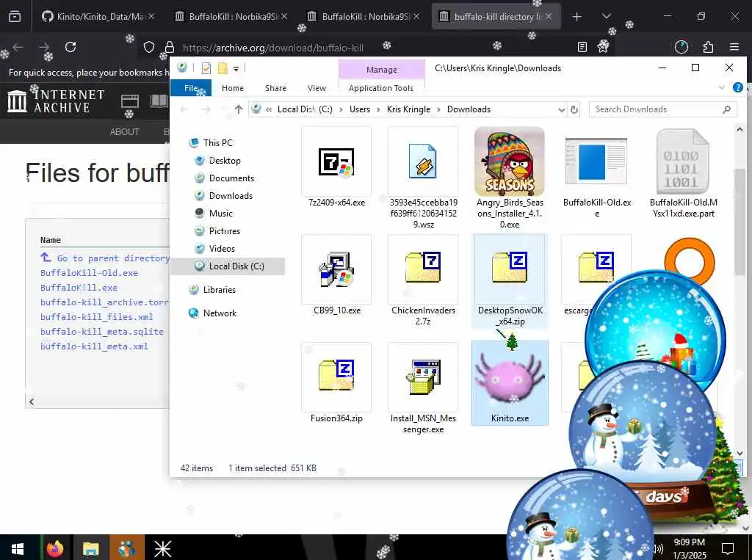Click the Local Disk (C:) breadcrumb
The image size is (752, 560).
305,109
